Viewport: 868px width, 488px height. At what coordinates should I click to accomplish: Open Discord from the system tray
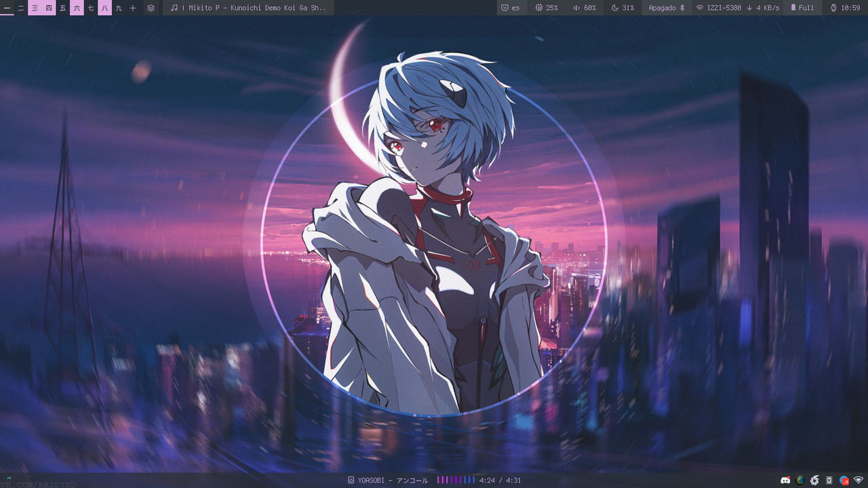[x=785, y=480]
